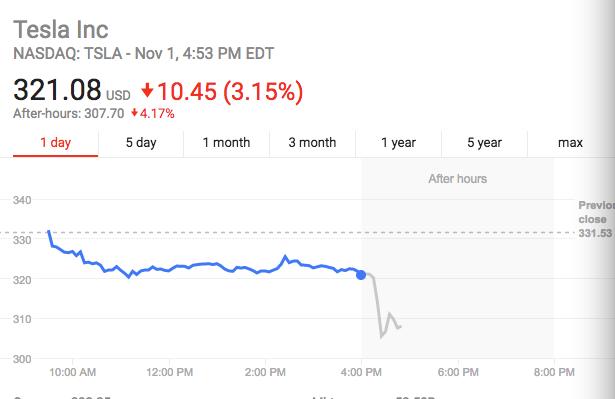Click the blue line peak near 2:30 PM

coord(285,257)
